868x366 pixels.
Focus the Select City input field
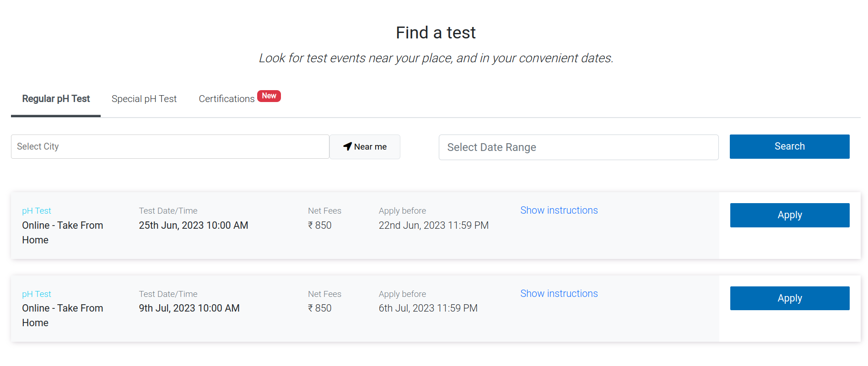point(170,146)
